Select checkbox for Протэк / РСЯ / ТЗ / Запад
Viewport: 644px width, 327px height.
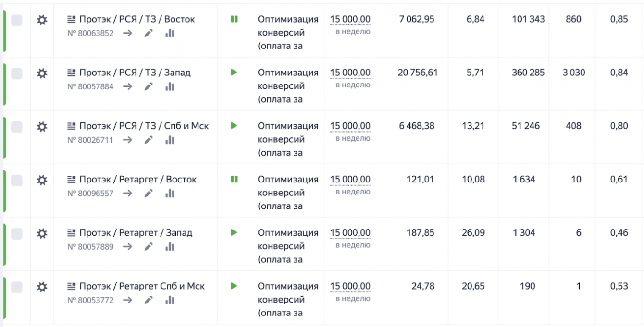click(x=17, y=73)
